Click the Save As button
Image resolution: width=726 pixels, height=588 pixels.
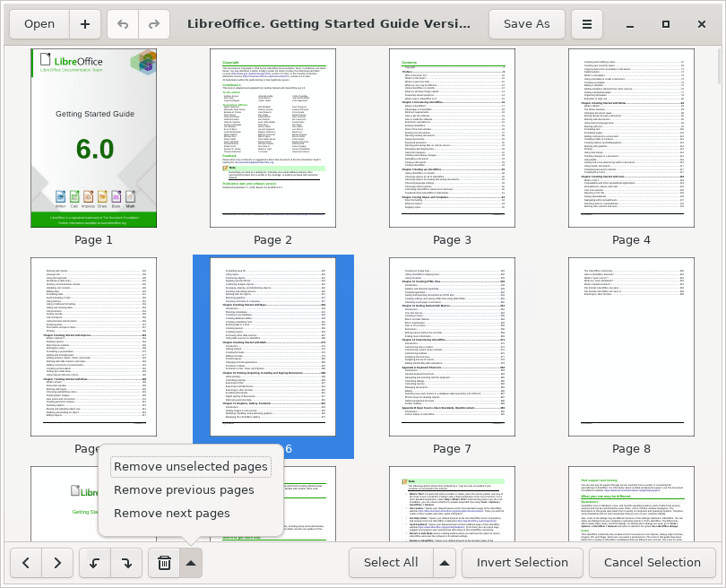coord(527,24)
